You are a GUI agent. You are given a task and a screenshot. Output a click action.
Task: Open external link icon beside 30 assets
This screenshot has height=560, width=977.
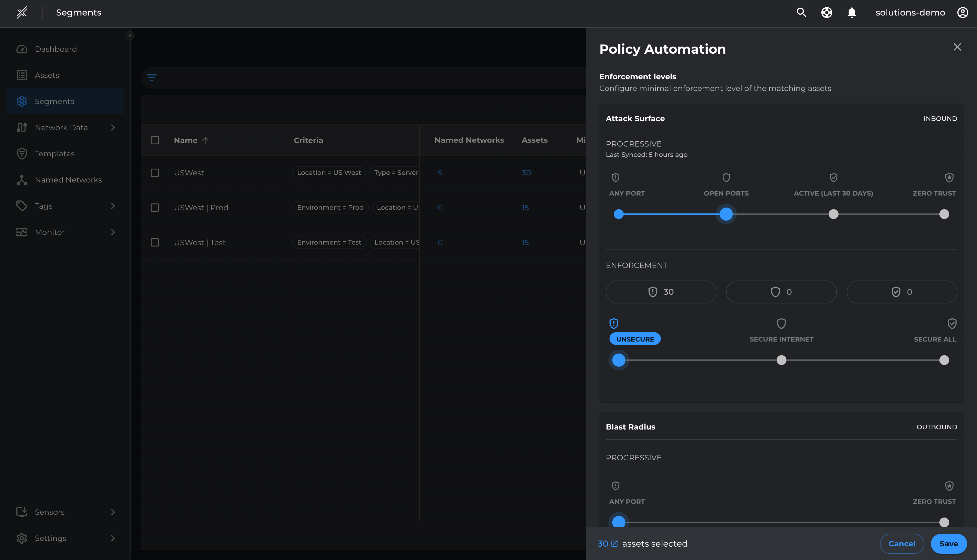coord(614,543)
